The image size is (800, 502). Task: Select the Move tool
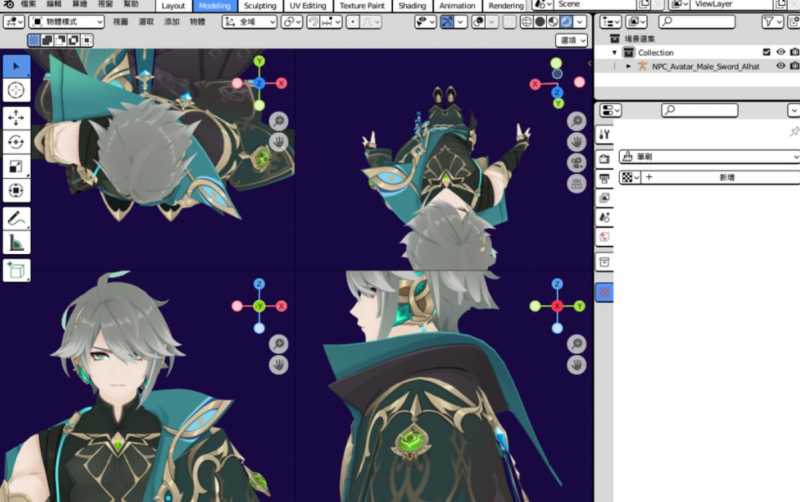(16, 118)
